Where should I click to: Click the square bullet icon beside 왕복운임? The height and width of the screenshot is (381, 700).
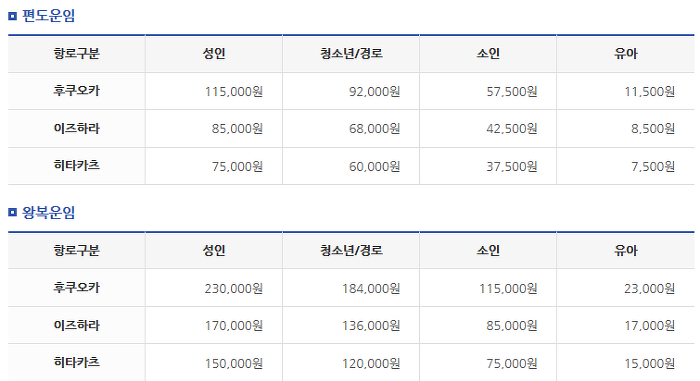coord(12,212)
